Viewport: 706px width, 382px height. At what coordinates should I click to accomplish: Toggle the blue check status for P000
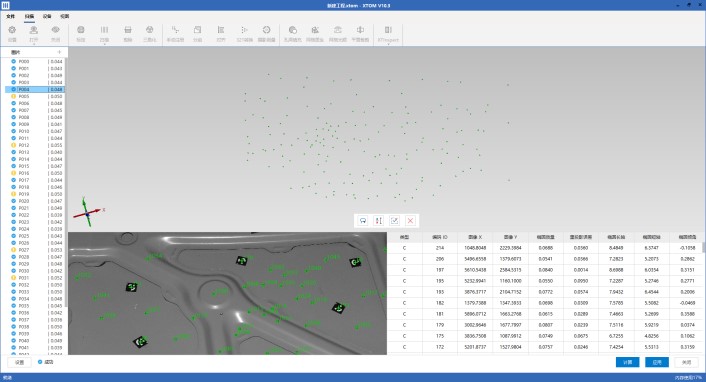(x=14, y=61)
